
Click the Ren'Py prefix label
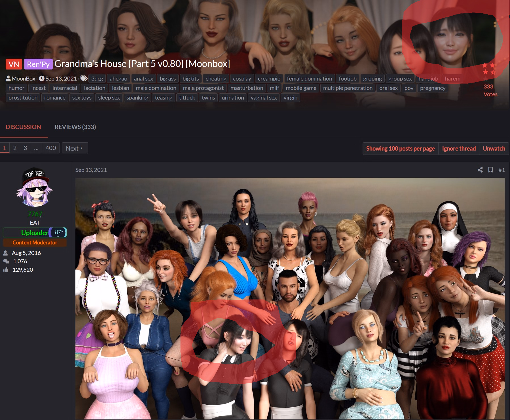[x=38, y=64]
